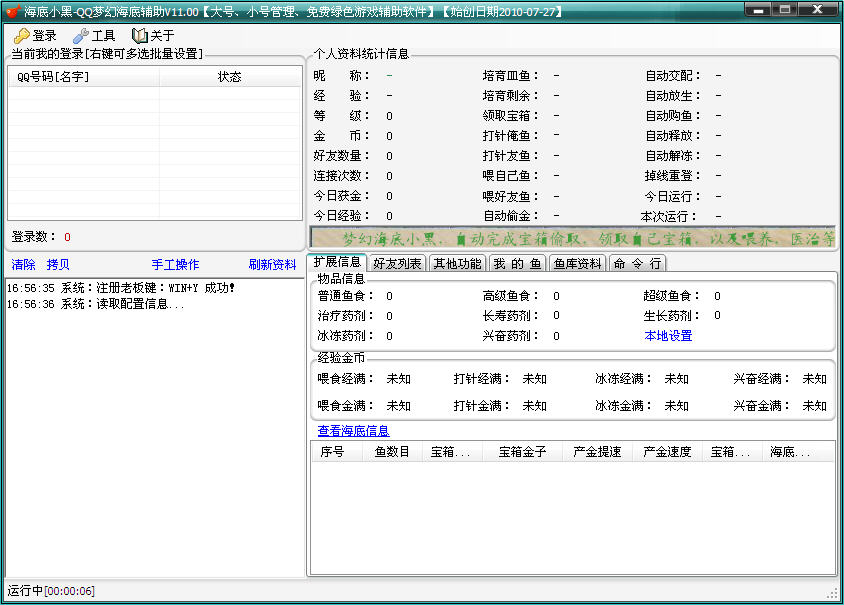Click the 刷新资料 link
Viewport: 844px width, 605px height.
pos(272,265)
